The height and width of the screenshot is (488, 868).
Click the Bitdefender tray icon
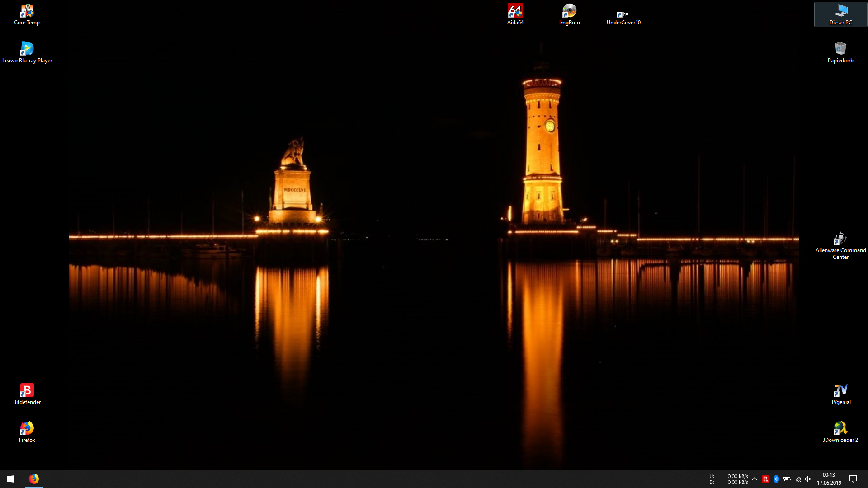765,479
